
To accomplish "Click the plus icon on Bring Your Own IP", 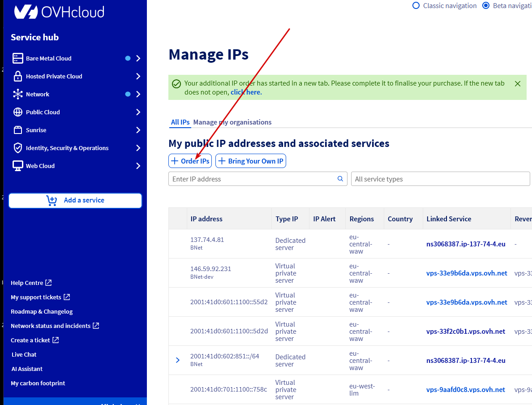I will point(222,161).
